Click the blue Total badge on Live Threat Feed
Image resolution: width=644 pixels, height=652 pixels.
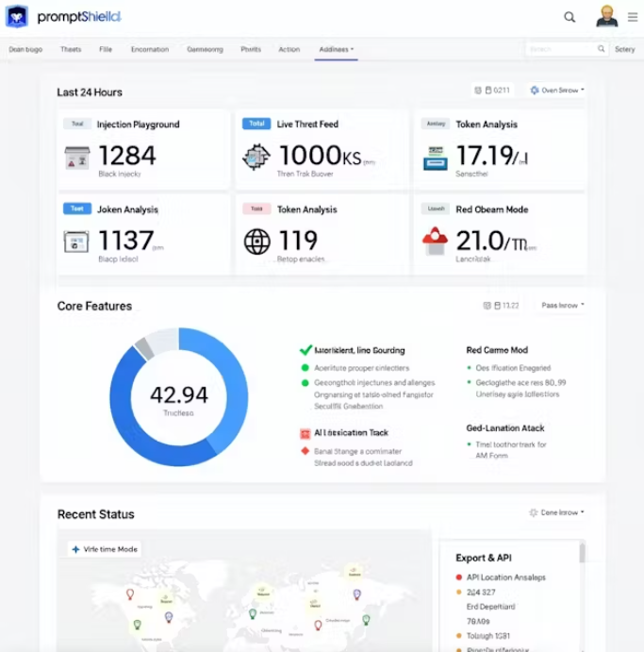tap(256, 124)
